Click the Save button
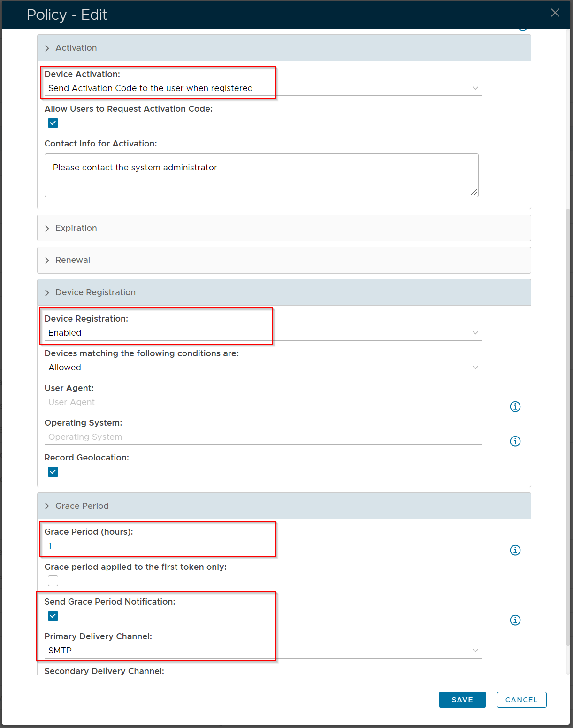The height and width of the screenshot is (728, 573). click(462, 700)
